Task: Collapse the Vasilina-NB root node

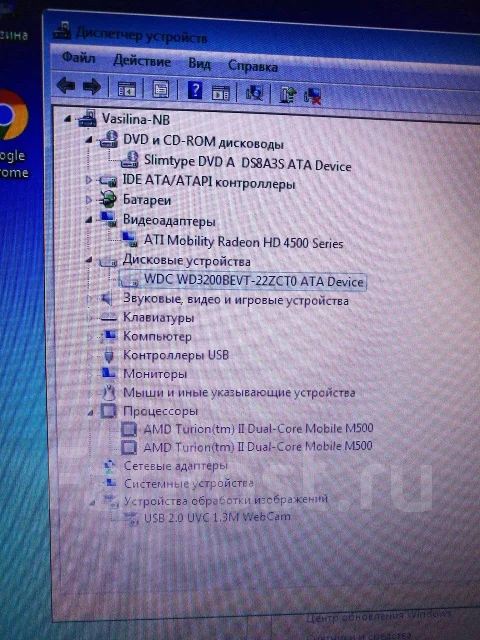Action: click(67, 119)
